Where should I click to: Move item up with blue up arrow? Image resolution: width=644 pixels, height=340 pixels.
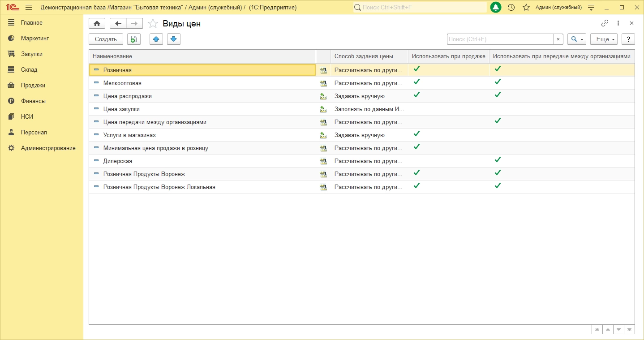click(x=156, y=39)
